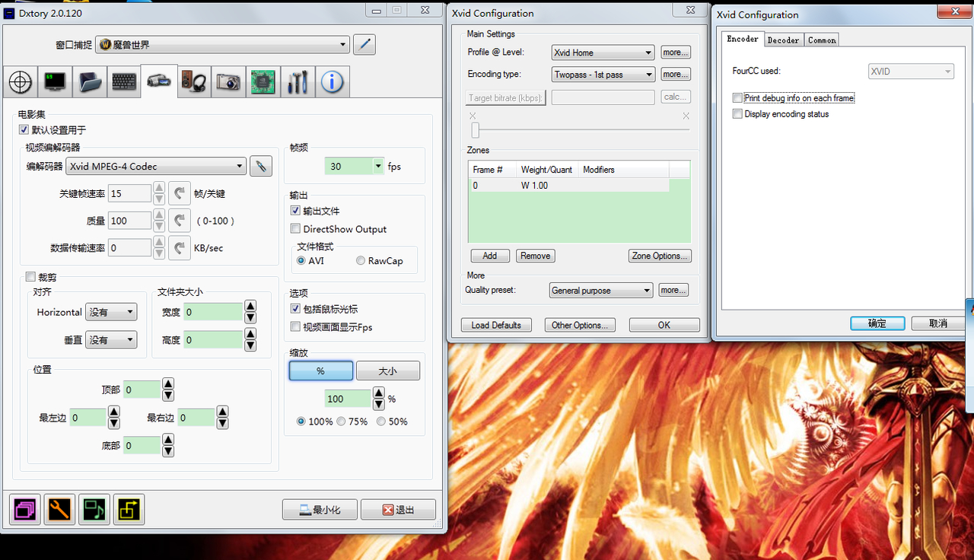The image size is (974, 560).
Task: Reset the 关键帧速率 value with its arrow icon
Action: pyautogui.click(x=180, y=193)
